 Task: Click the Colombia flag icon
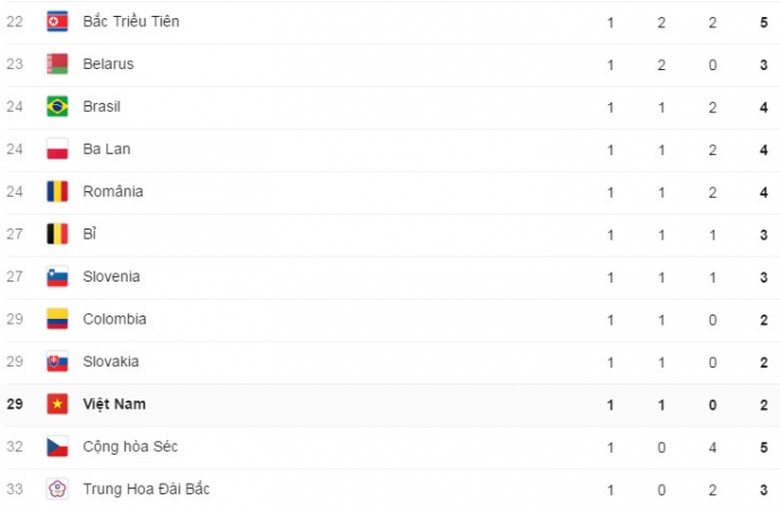coord(57,319)
